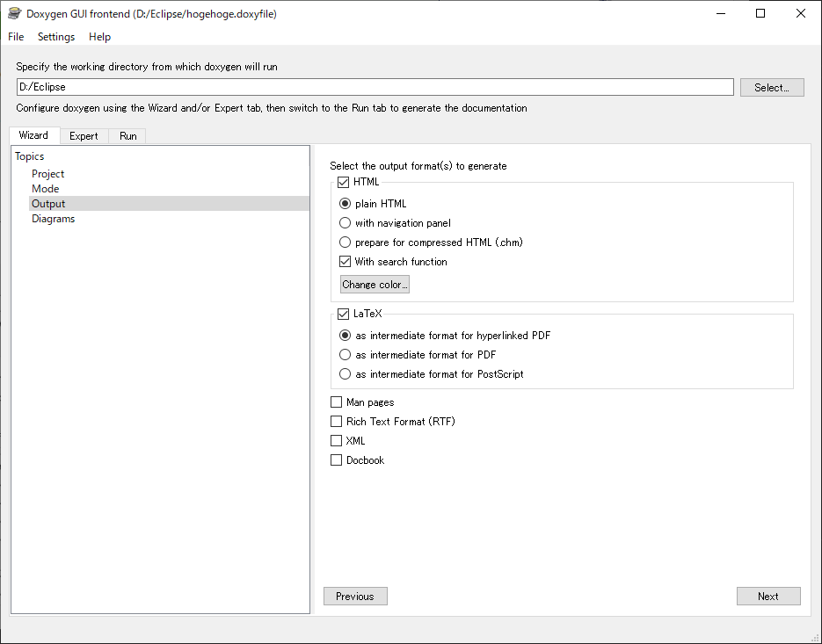Click the working directory input field
The width and height of the screenshot is (822, 644).
(375, 87)
